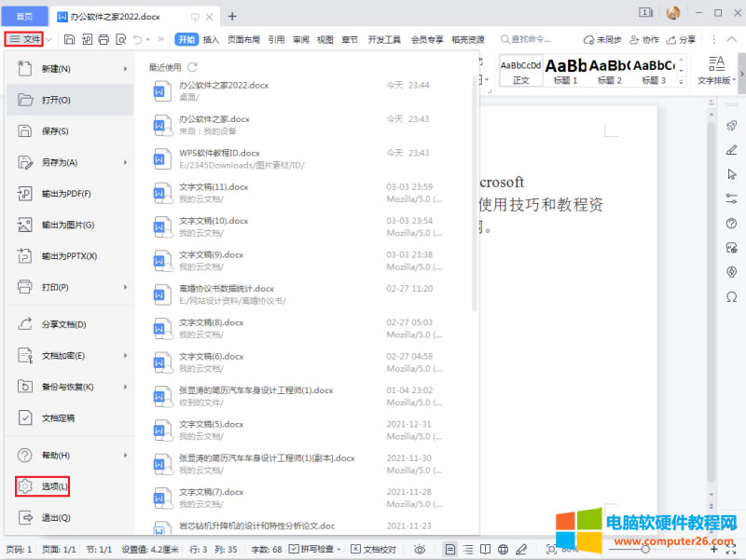Click the zoom slider in the status bar
Viewport: 746px width, 560px height.
[645, 548]
